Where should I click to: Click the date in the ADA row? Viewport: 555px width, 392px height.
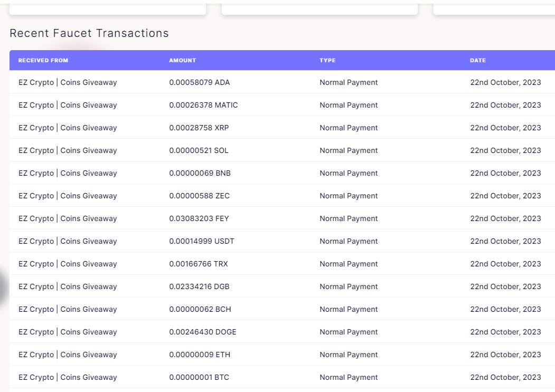tap(505, 82)
